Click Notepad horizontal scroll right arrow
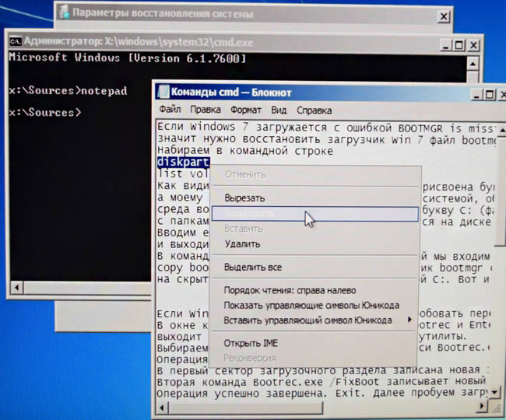 coord(482,406)
